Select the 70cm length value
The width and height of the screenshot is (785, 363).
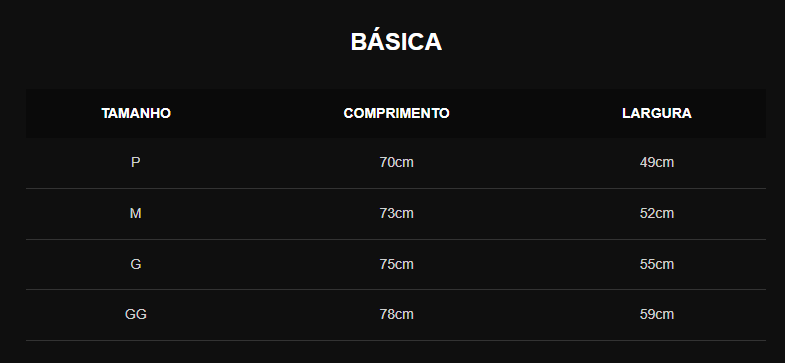click(396, 163)
